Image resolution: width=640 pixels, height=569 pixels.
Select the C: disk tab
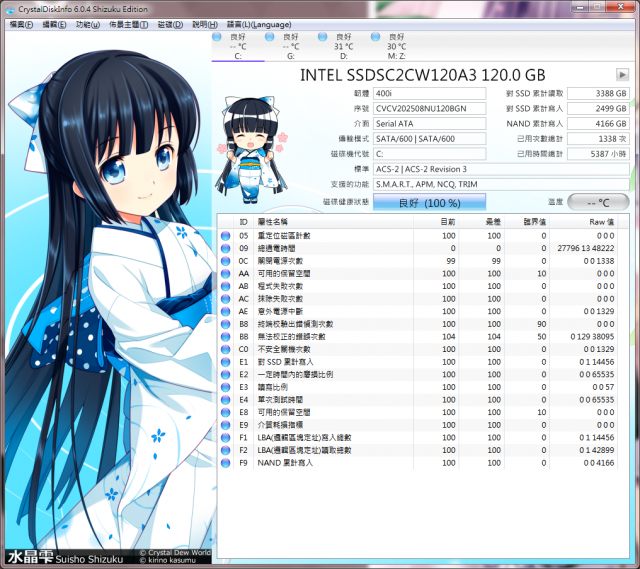click(x=238, y=46)
